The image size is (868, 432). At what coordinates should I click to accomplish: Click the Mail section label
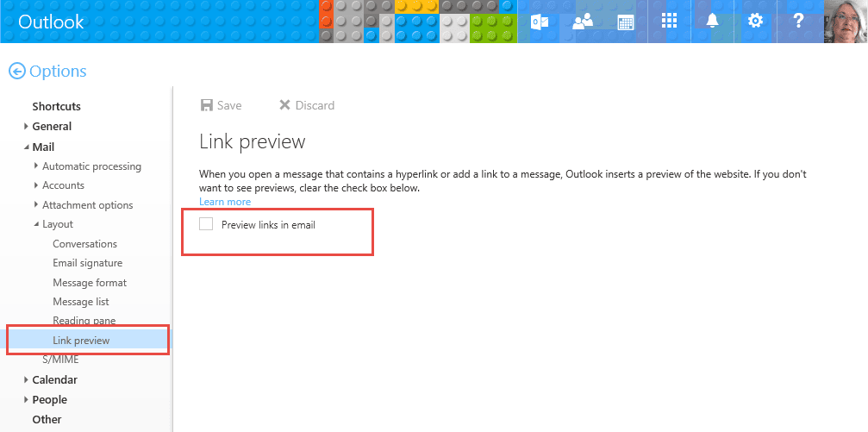[43, 147]
